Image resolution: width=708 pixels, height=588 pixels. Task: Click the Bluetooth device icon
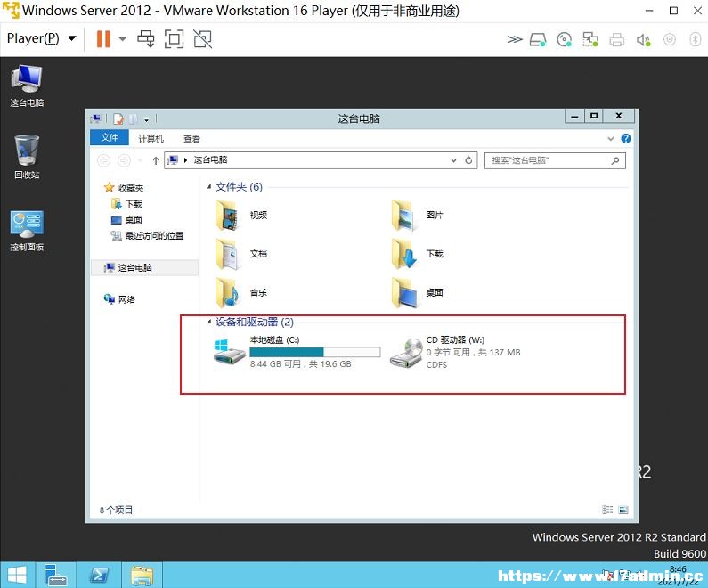pos(696,40)
